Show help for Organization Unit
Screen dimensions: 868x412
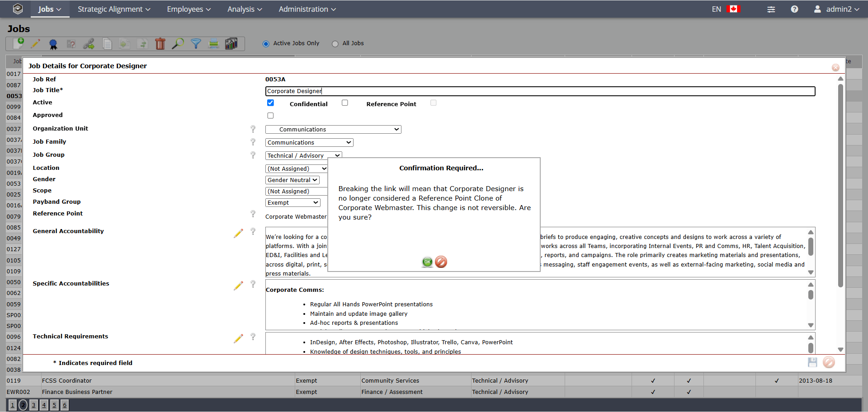pos(253,129)
